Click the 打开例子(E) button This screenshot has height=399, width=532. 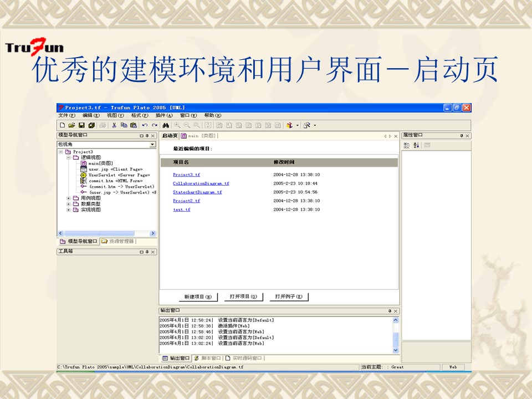coord(289,296)
